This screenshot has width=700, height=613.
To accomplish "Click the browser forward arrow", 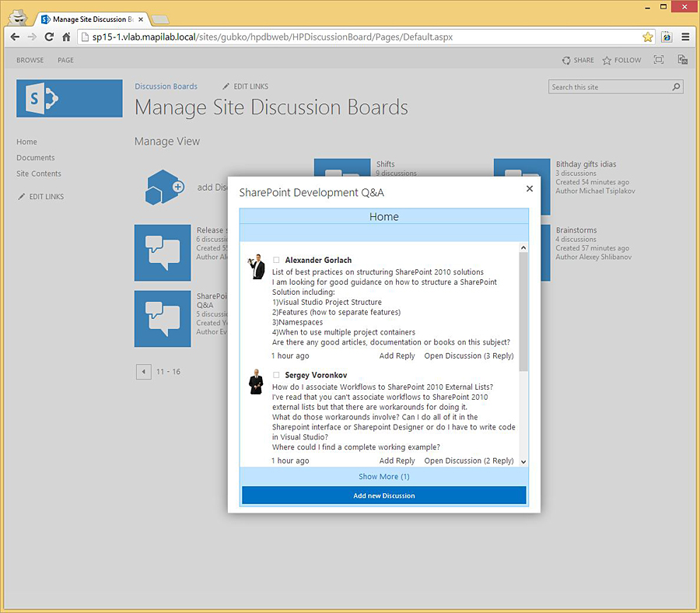I will pos(32,37).
